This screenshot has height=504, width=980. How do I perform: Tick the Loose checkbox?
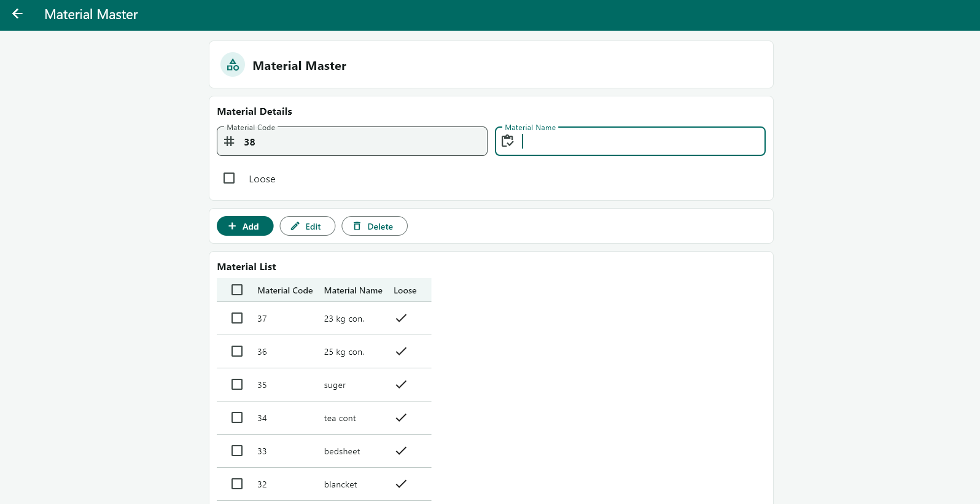[x=229, y=178]
